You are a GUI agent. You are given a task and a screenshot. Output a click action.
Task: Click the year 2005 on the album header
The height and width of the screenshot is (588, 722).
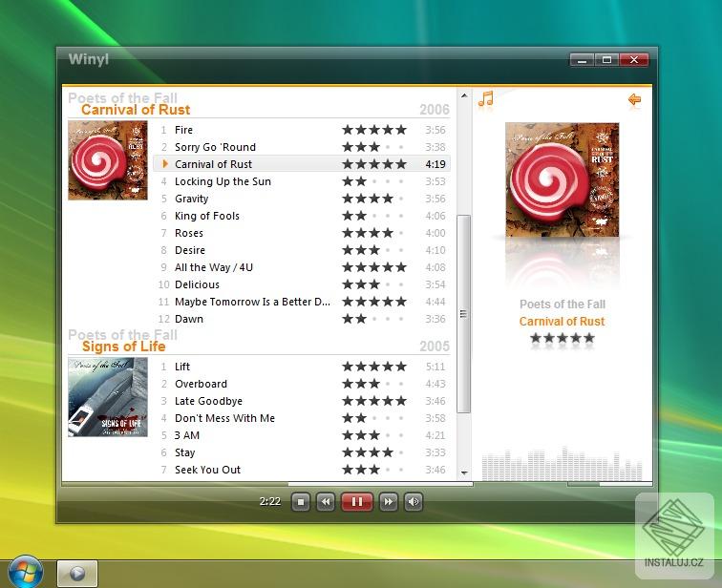click(435, 346)
